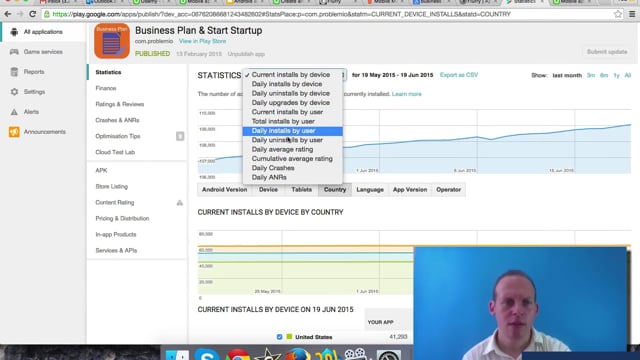
Task: Select Daily uninstalls by device option
Action: (292, 93)
